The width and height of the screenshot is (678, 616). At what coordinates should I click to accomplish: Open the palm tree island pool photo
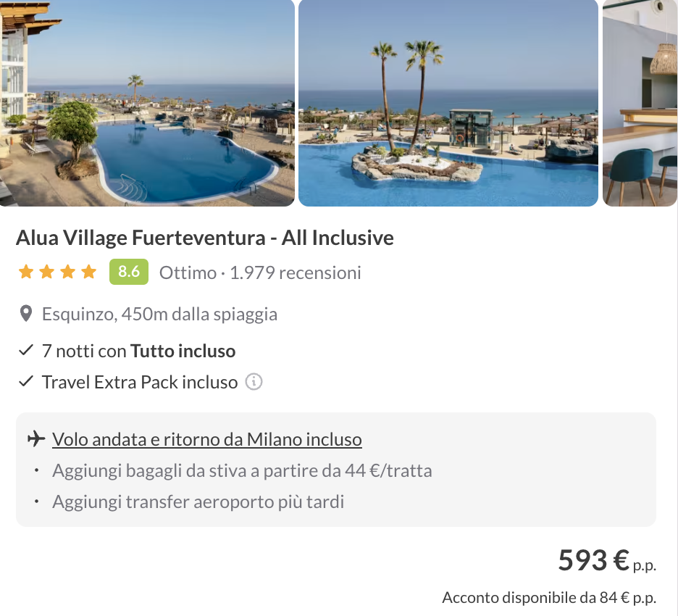tap(448, 103)
